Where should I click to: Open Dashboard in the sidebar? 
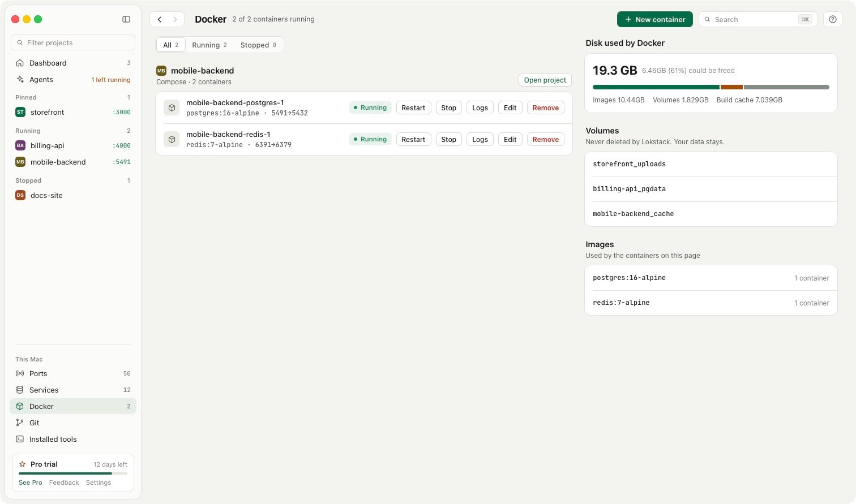73,63
